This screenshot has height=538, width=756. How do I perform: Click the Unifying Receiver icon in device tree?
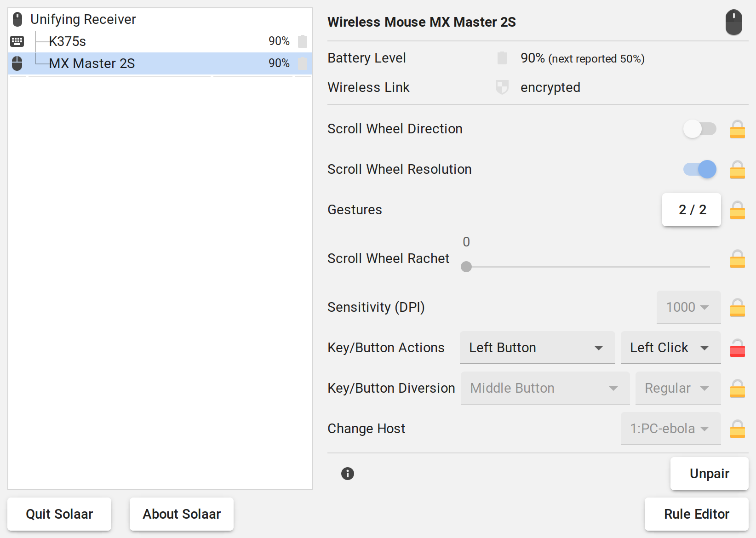pyautogui.click(x=17, y=19)
